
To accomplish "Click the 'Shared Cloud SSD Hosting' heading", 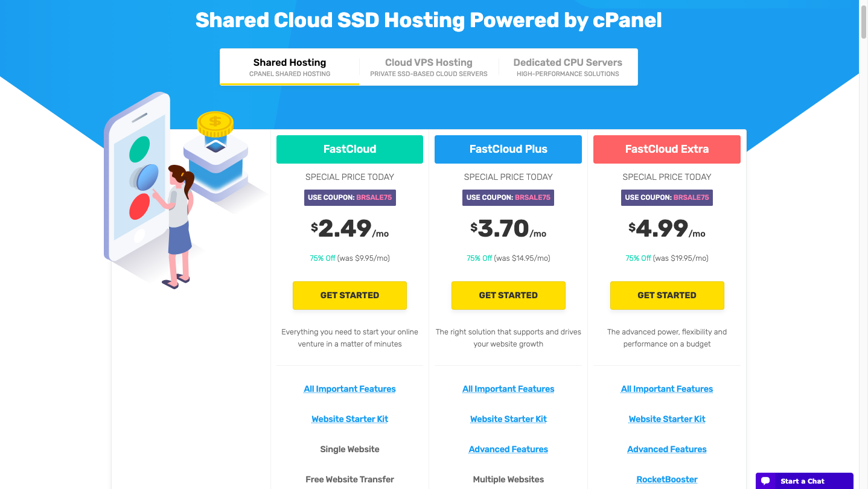I will [429, 20].
